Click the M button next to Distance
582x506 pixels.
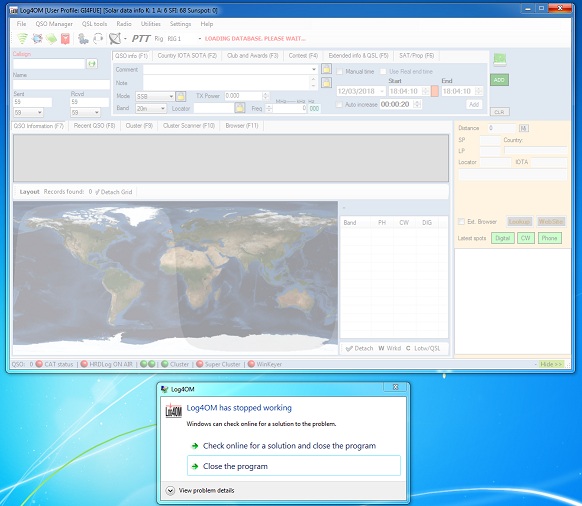[x=523, y=128]
